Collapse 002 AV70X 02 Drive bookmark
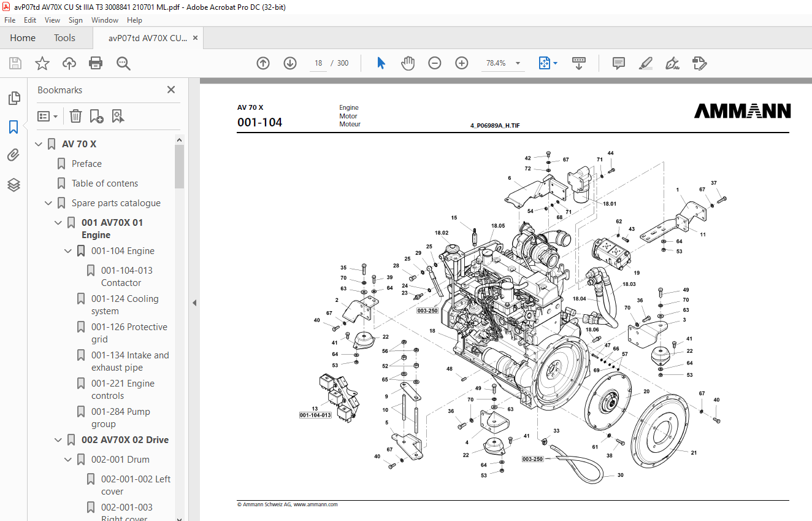This screenshot has width=812, height=521. point(58,440)
